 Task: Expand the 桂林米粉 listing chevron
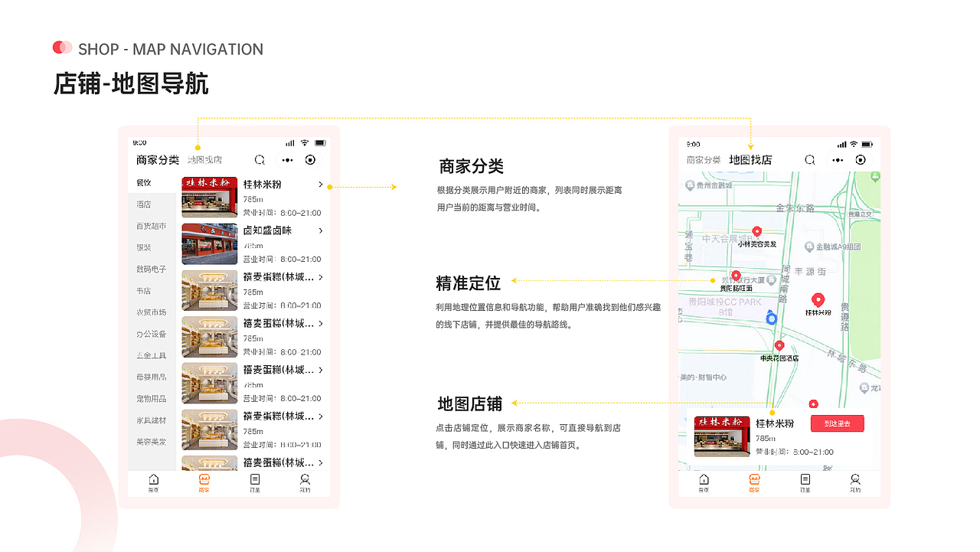pos(322,185)
